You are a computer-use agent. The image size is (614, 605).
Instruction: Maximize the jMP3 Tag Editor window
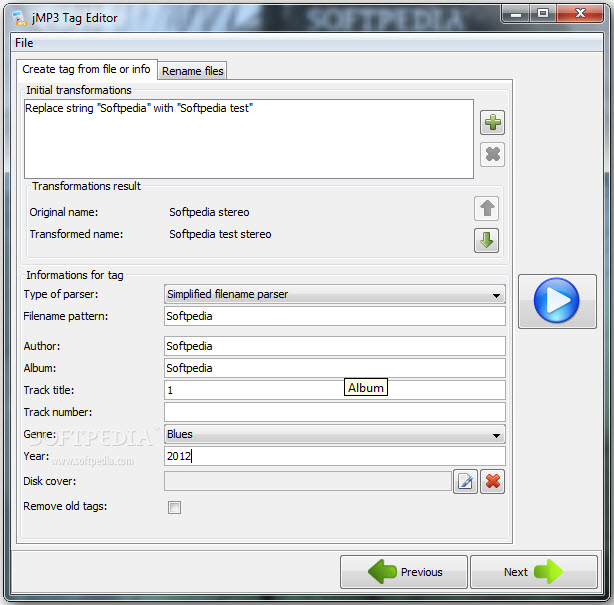tap(543, 14)
